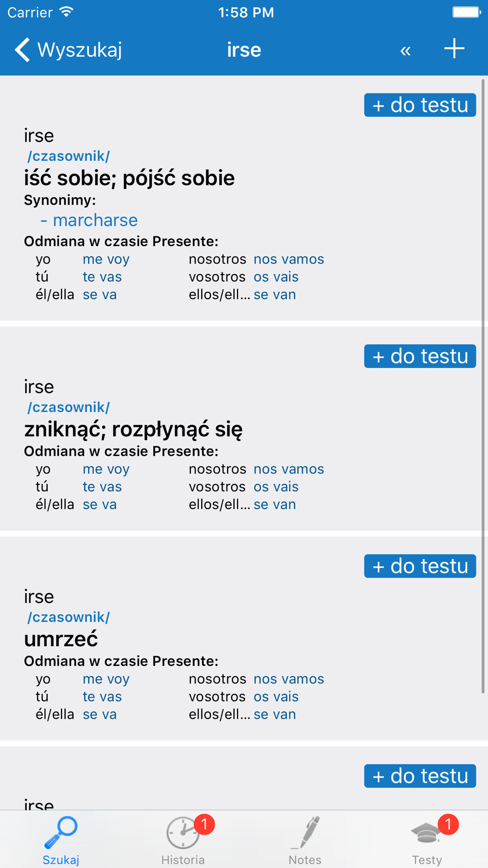Add 'iść sobie' entry to test
This screenshot has height=868, width=488.
point(420,105)
